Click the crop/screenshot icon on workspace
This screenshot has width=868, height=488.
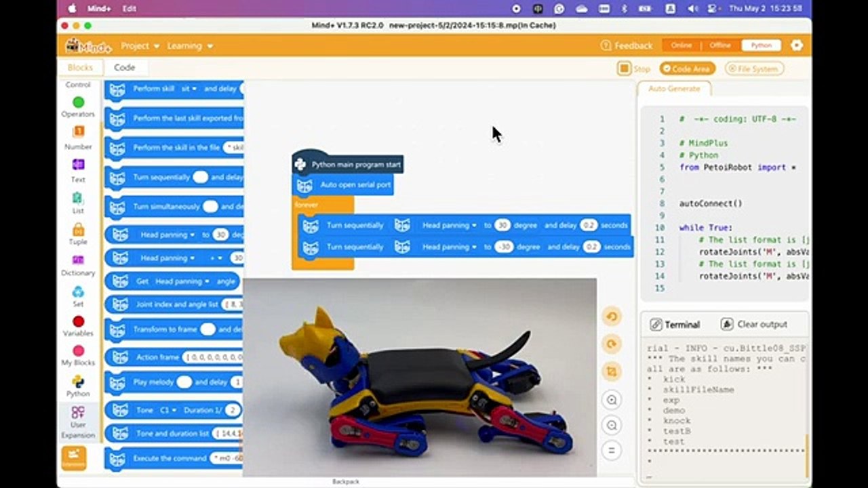(612, 371)
